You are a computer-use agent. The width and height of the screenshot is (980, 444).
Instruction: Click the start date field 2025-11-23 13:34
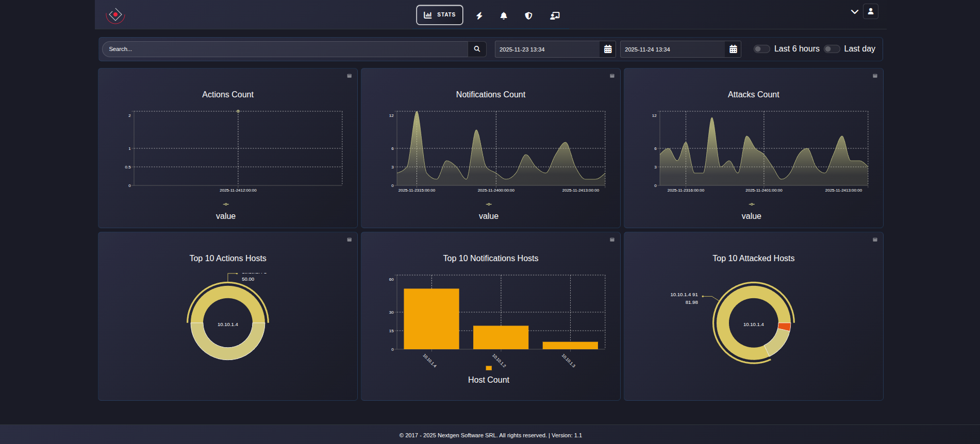point(547,49)
